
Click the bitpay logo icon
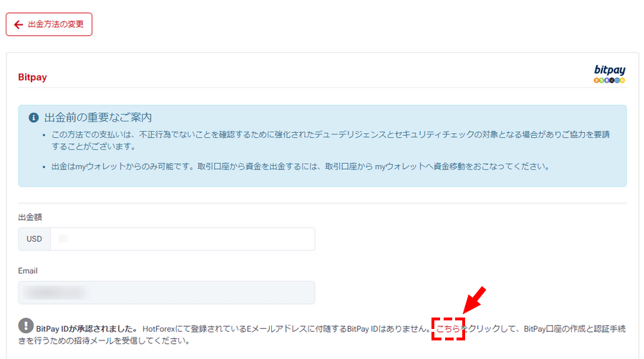[x=610, y=74]
